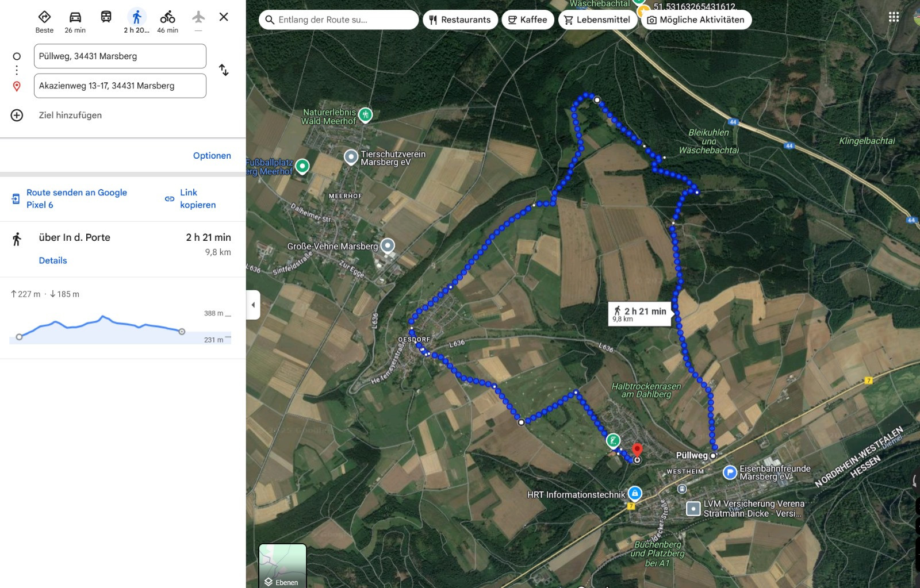The width and height of the screenshot is (920, 588).
Task: Swap start and destination with the reverse arrows
Action: tap(224, 70)
